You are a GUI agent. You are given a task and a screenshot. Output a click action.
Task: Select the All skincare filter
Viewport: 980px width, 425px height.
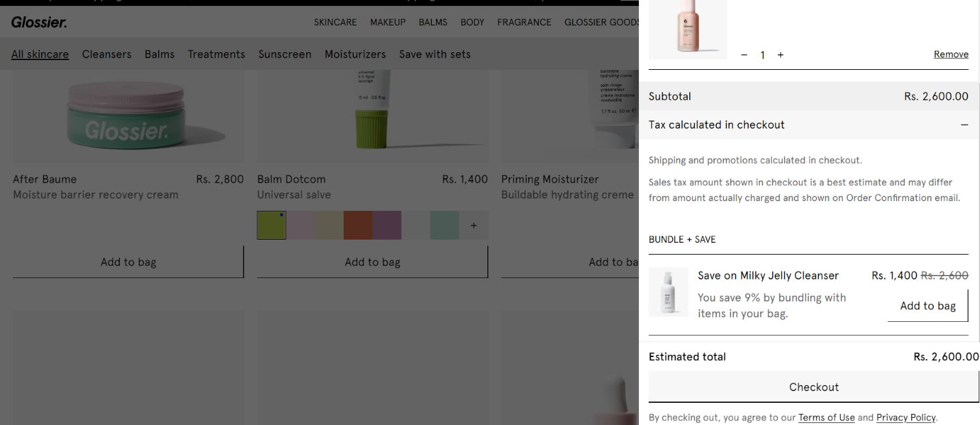[x=40, y=54]
